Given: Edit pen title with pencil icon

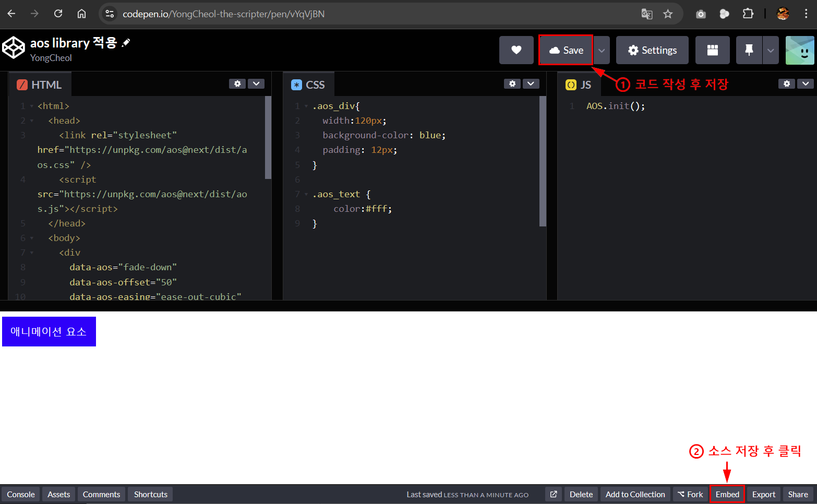Looking at the screenshot, I should pyautogui.click(x=126, y=43).
